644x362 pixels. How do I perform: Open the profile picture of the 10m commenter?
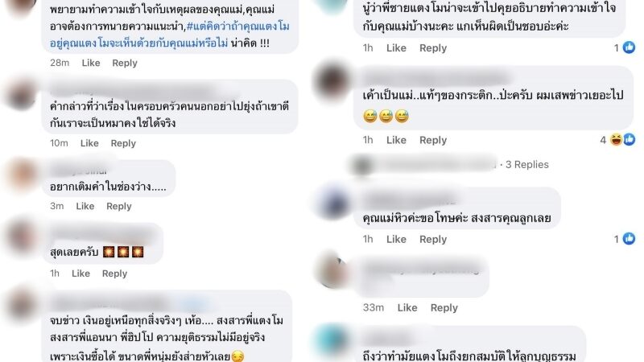[x=21, y=96]
